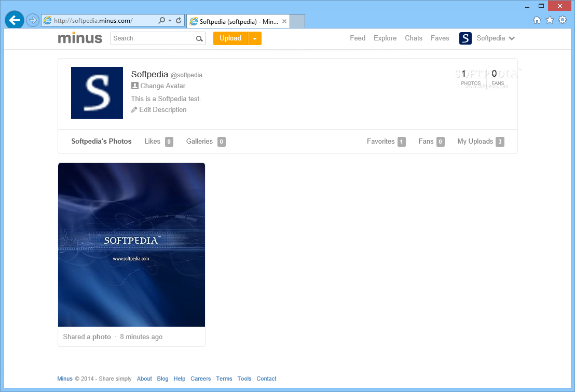Open the Help footer link
Viewport: 575px width, 392px height.
(x=180, y=379)
